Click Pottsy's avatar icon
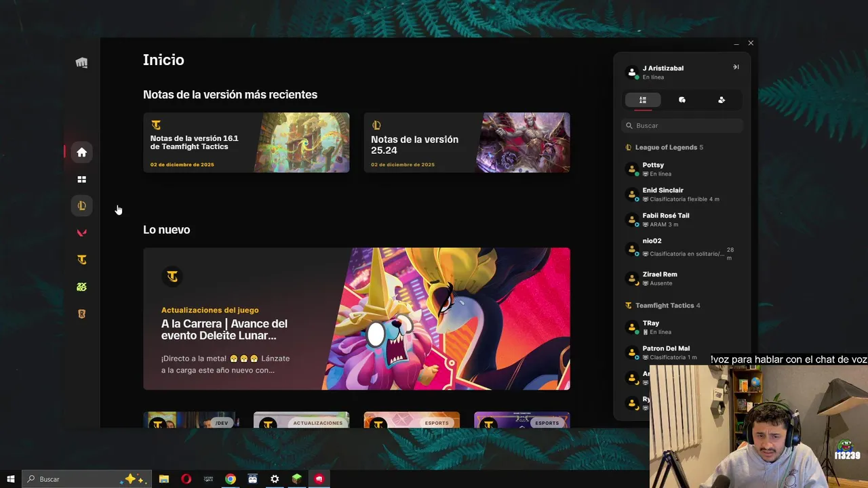 (632, 169)
